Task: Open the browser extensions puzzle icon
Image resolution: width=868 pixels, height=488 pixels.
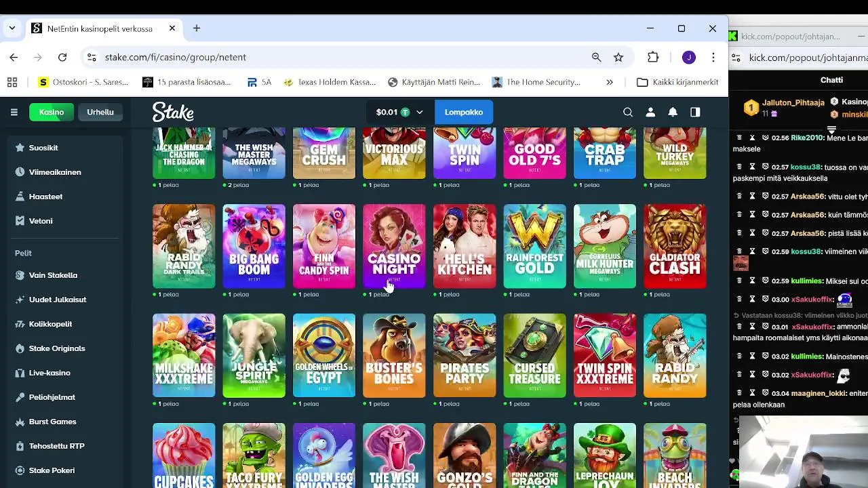Action: [653, 58]
